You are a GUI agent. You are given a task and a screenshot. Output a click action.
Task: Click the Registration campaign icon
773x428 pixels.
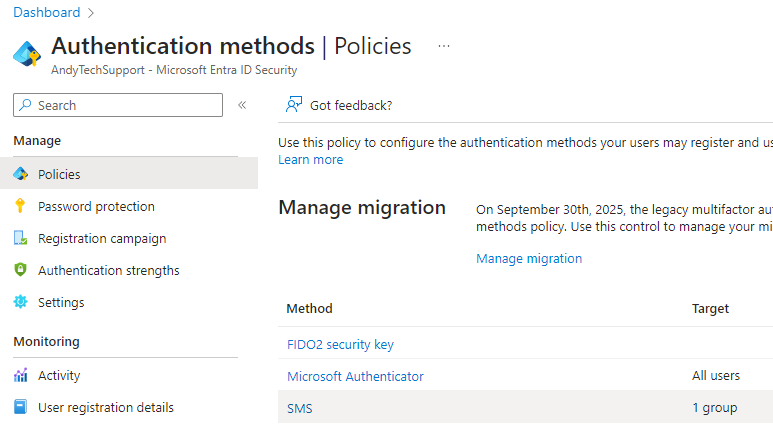pyautogui.click(x=20, y=238)
